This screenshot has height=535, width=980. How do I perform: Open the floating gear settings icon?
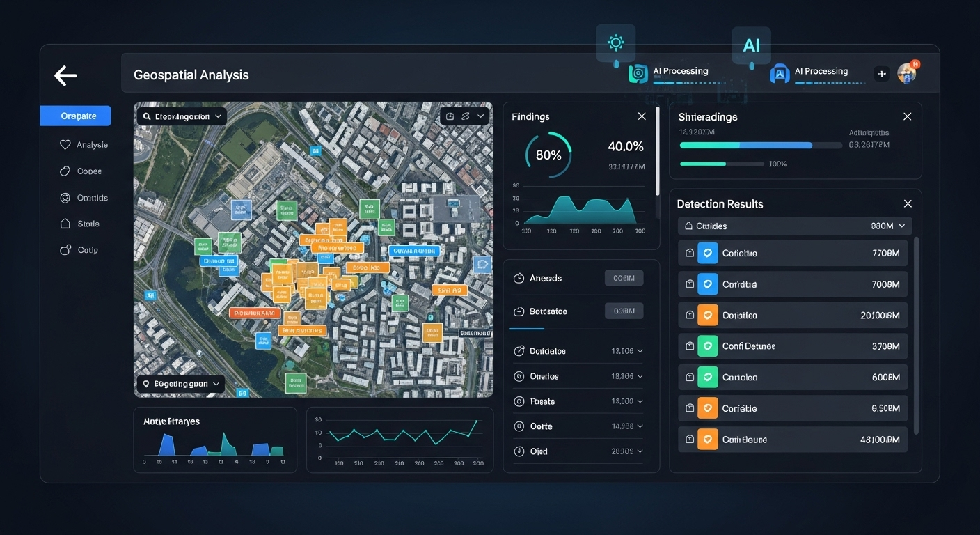(616, 43)
